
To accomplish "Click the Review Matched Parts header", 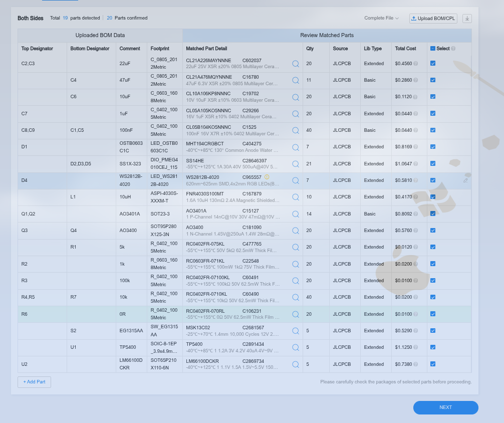I will pyautogui.click(x=327, y=35).
